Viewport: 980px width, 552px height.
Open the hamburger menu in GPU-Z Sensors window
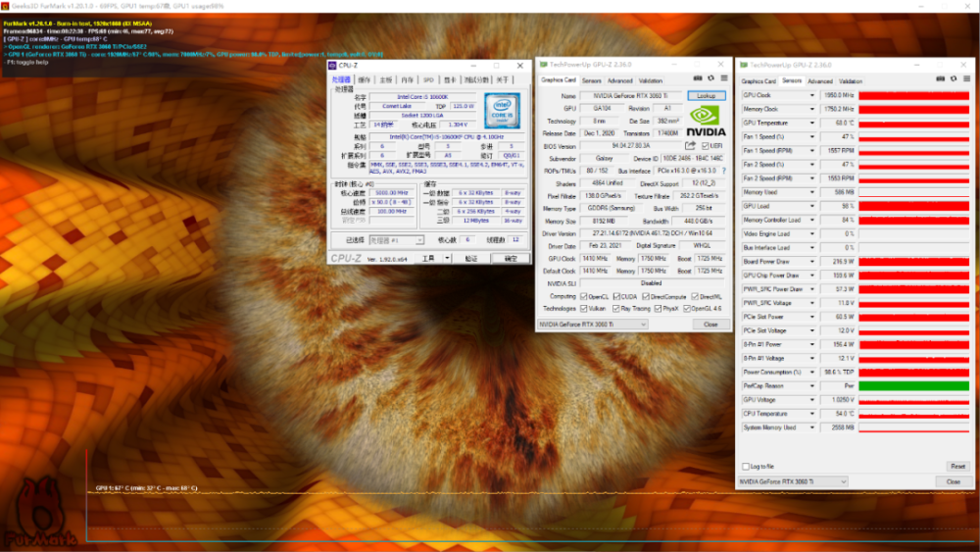point(967,79)
